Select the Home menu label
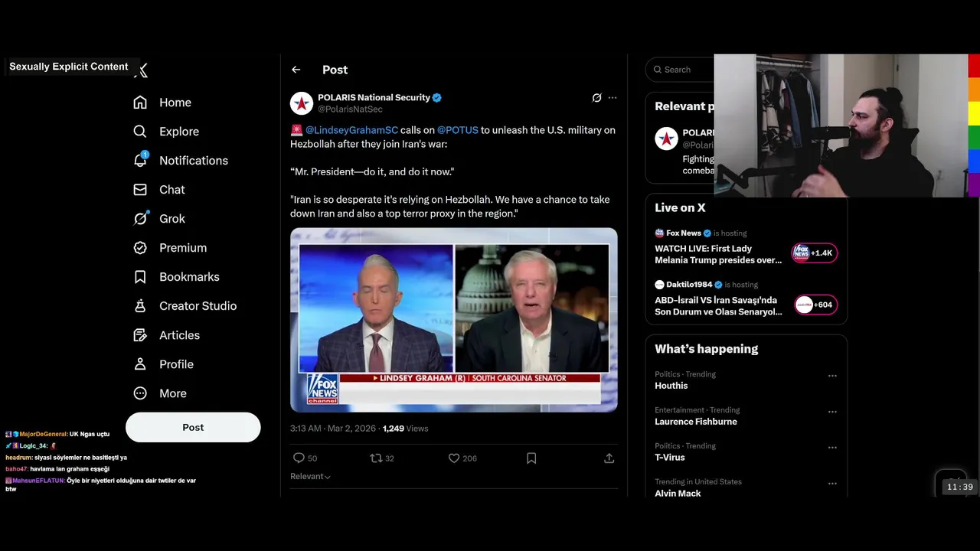The height and width of the screenshot is (551, 980). (175, 103)
